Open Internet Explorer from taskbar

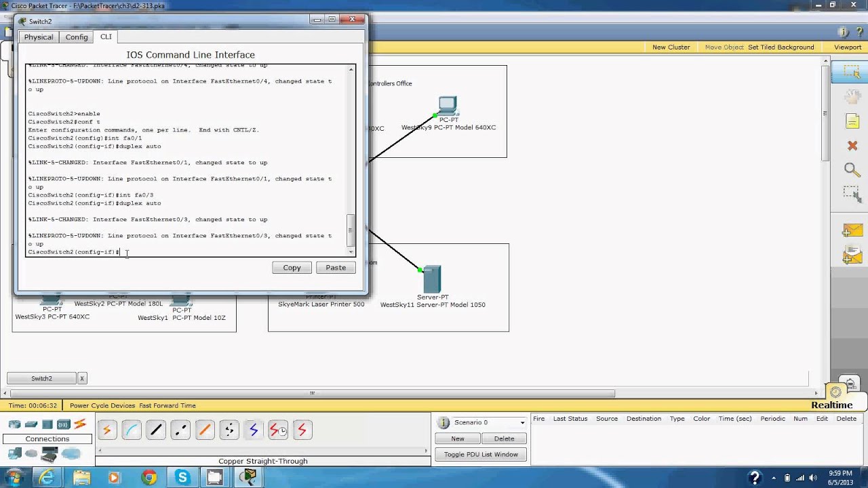coord(47,478)
